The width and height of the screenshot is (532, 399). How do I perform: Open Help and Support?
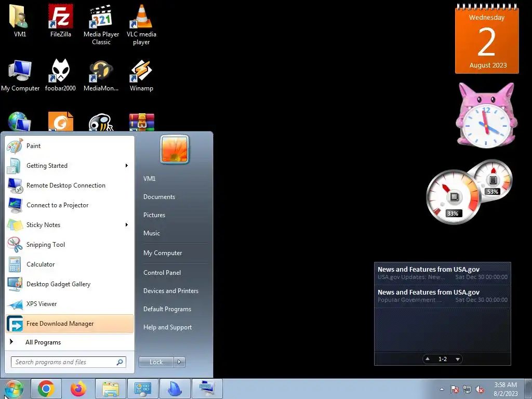168,327
